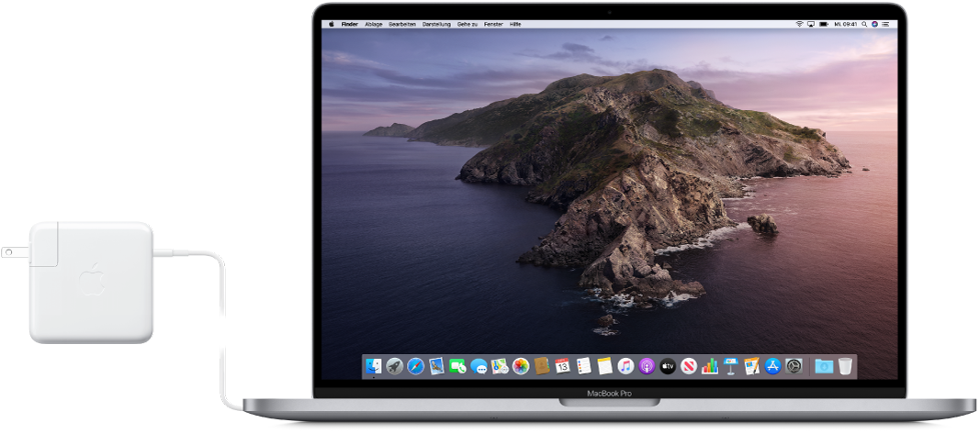980x434 pixels.
Task: Launch Numbers bar chart icon
Action: click(709, 366)
